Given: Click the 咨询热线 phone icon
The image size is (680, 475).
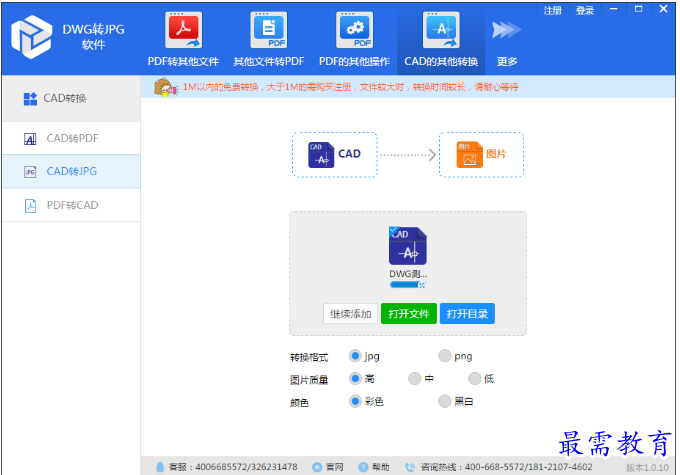Looking at the screenshot, I should coord(409,467).
